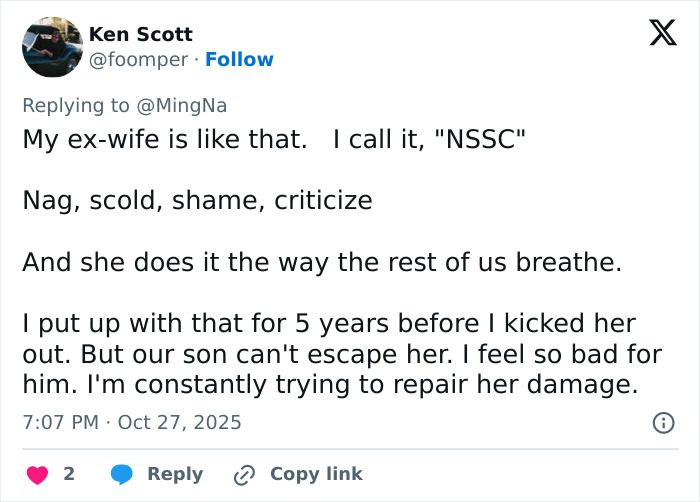Click the like count number 2

click(x=69, y=474)
